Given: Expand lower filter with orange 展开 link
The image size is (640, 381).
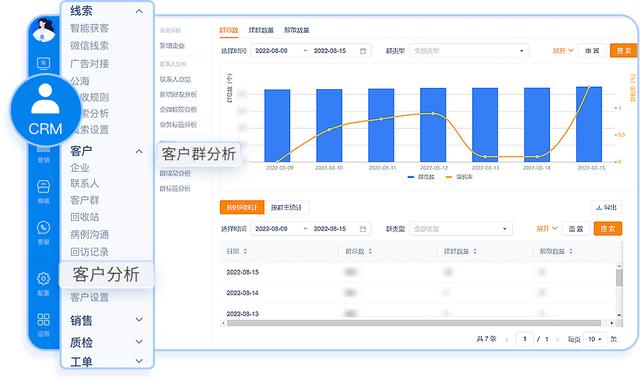Looking at the screenshot, I should pos(547,229).
